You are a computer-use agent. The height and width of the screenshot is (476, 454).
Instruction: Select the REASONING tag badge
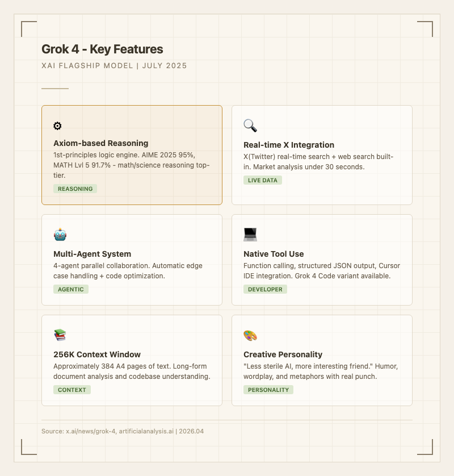(x=75, y=189)
